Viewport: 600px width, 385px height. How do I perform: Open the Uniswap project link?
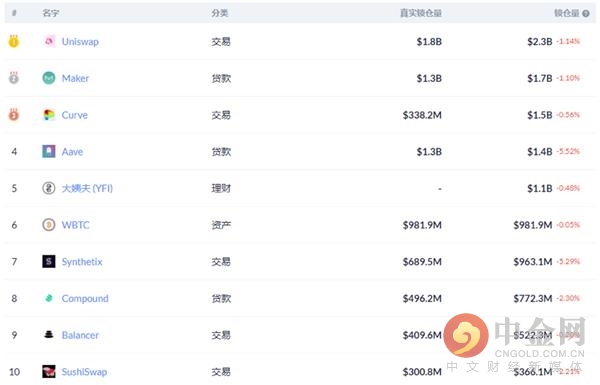pyautogui.click(x=80, y=42)
